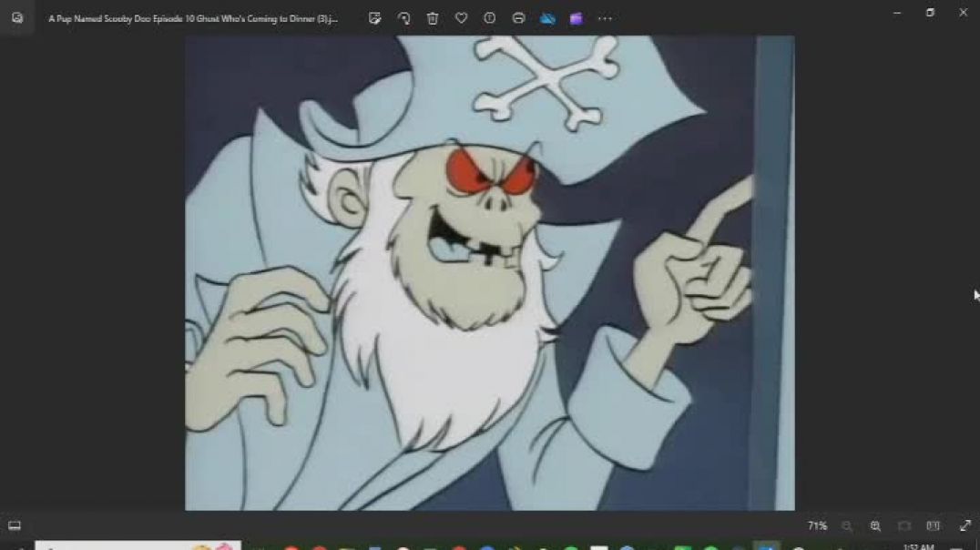Delete this image with the trash icon
Image resolution: width=980 pixels, height=550 pixels.
(433, 18)
